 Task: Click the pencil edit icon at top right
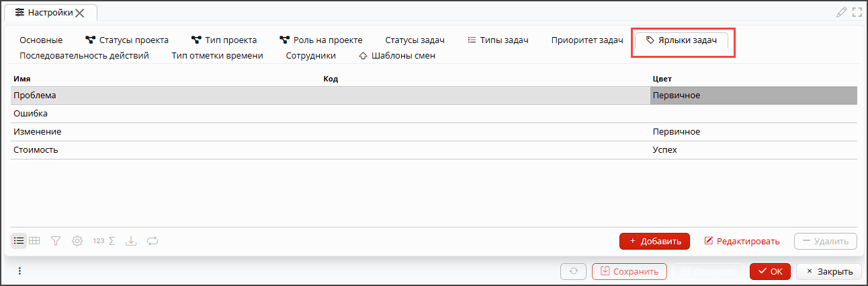pyautogui.click(x=841, y=11)
